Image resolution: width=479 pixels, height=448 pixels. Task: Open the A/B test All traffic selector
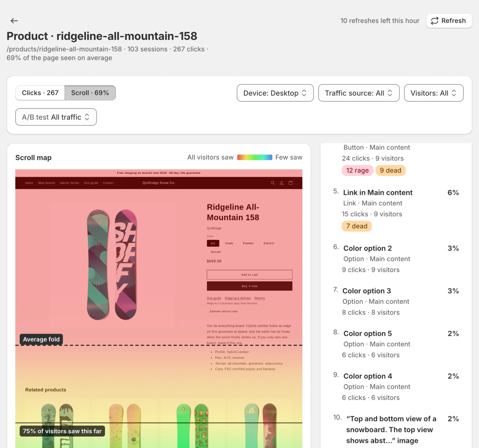[56, 117]
